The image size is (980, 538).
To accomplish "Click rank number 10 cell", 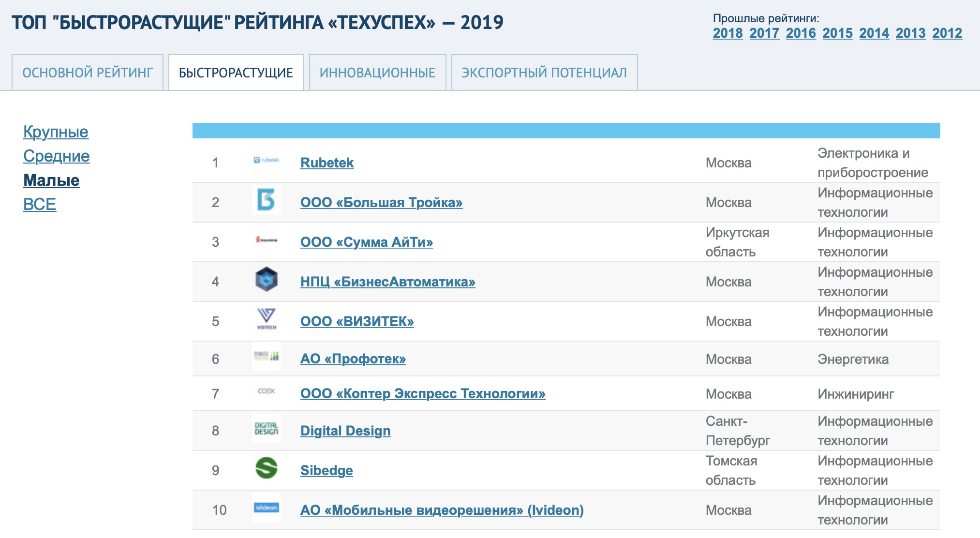I will [x=220, y=510].
